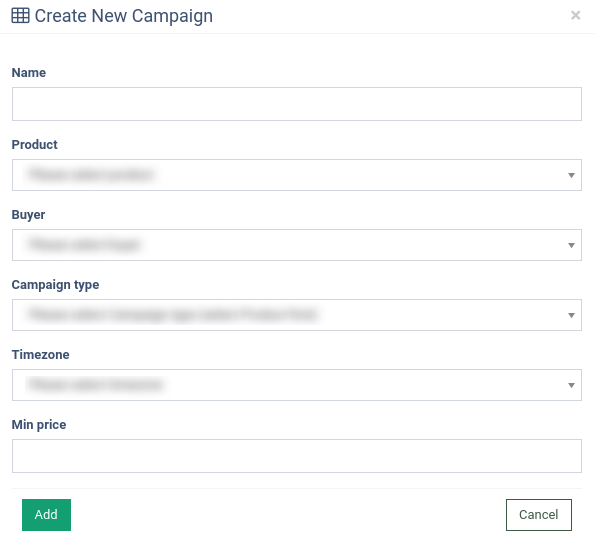This screenshot has width=595, height=553.
Task: Click the Campaign type dropdown arrow
Action: (x=571, y=315)
